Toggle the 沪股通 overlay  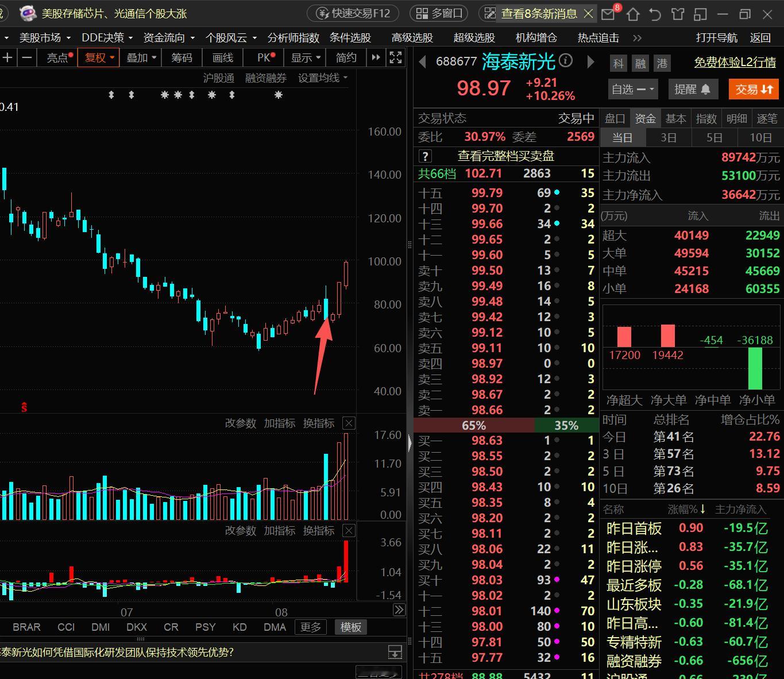click(x=218, y=78)
